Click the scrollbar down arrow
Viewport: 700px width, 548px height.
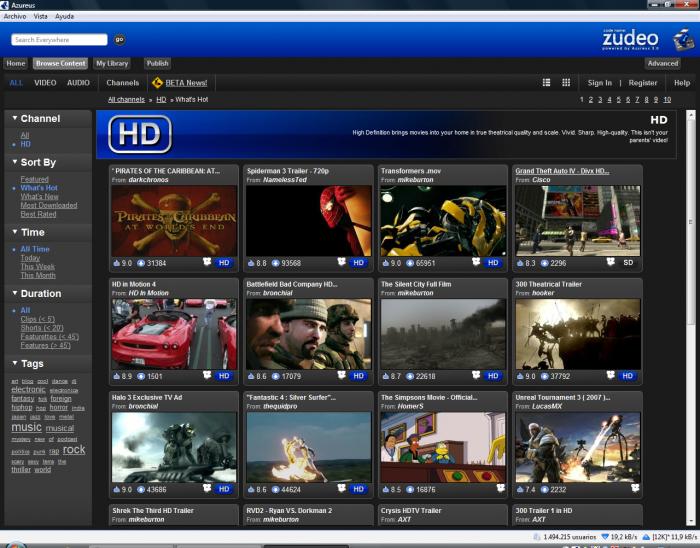[691, 521]
